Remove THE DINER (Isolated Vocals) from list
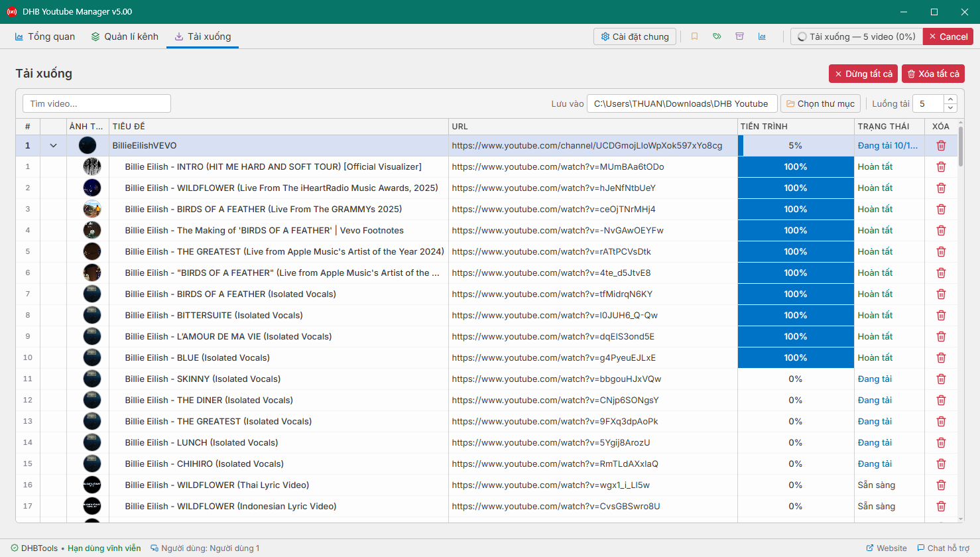 941,401
